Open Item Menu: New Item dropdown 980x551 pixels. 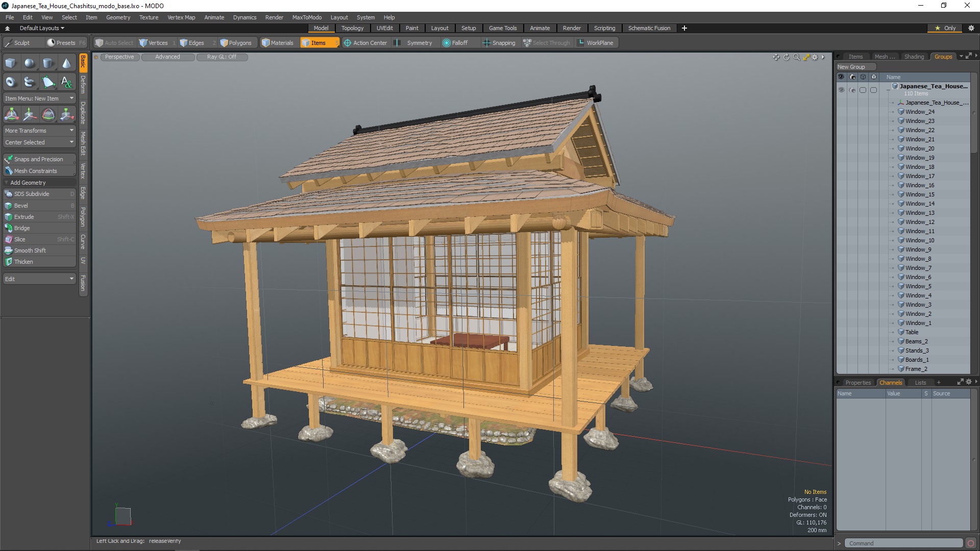39,98
